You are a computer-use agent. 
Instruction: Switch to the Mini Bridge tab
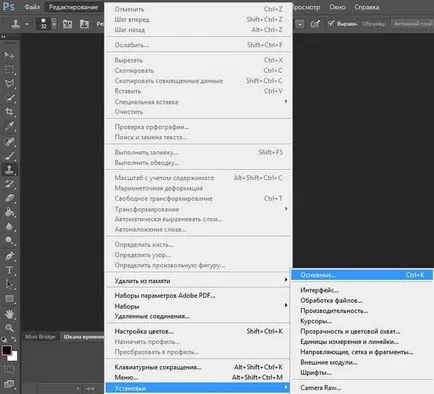click(x=40, y=337)
